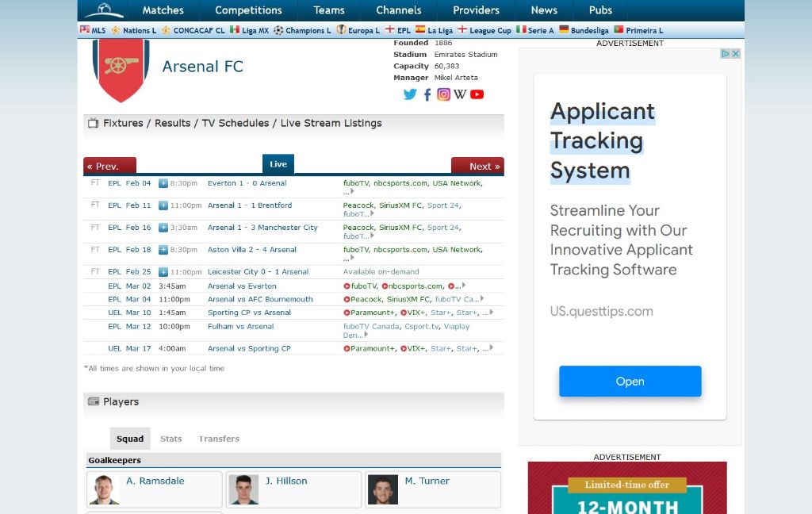Click the Nations L icon

(116, 30)
